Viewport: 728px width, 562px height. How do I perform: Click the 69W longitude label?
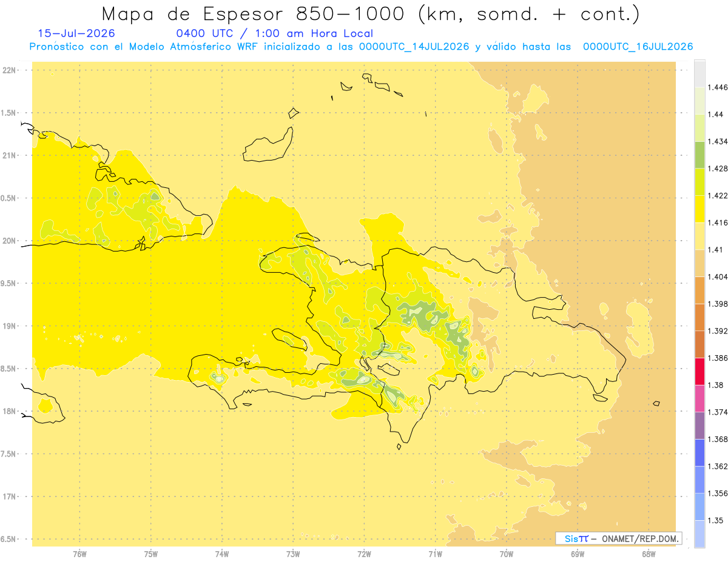click(x=578, y=554)
